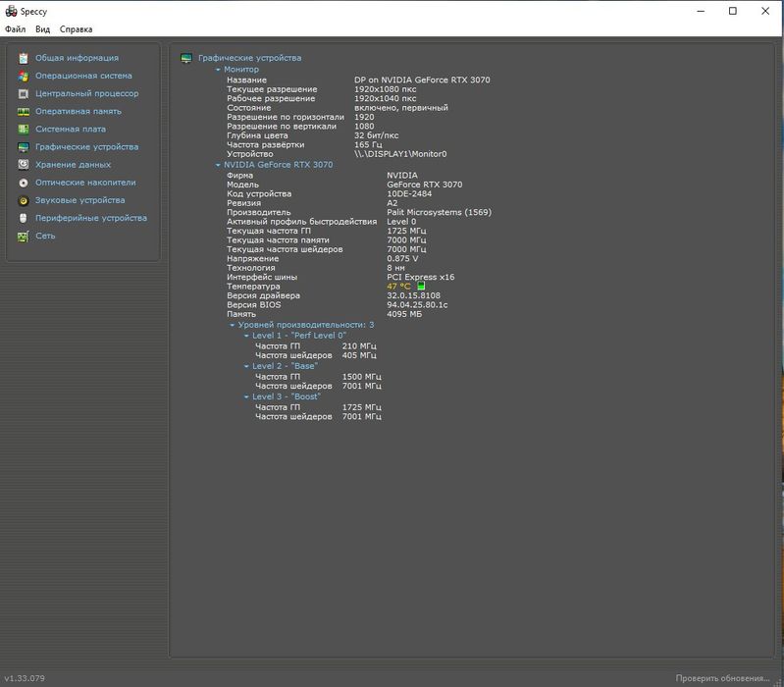Image resolution: width=784 pixels, height=687 pixels.
Task: Select the Звуковые устройства speaker icon
Action: tap(24, 200)
